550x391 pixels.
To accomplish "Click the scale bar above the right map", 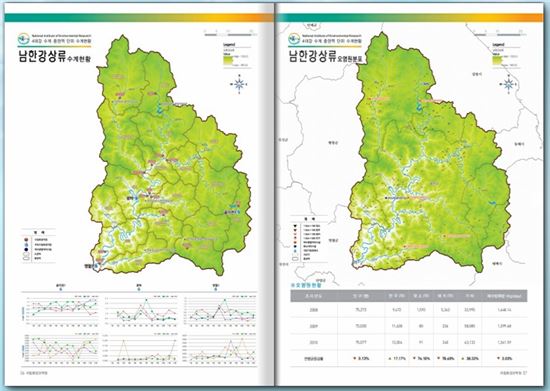I will click(499, 34).
